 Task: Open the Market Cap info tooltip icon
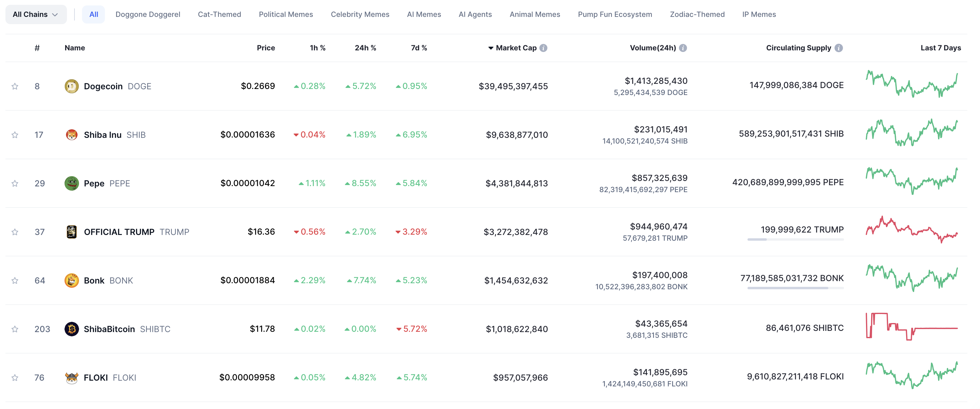pyautogui.click(x=544, y=48)
